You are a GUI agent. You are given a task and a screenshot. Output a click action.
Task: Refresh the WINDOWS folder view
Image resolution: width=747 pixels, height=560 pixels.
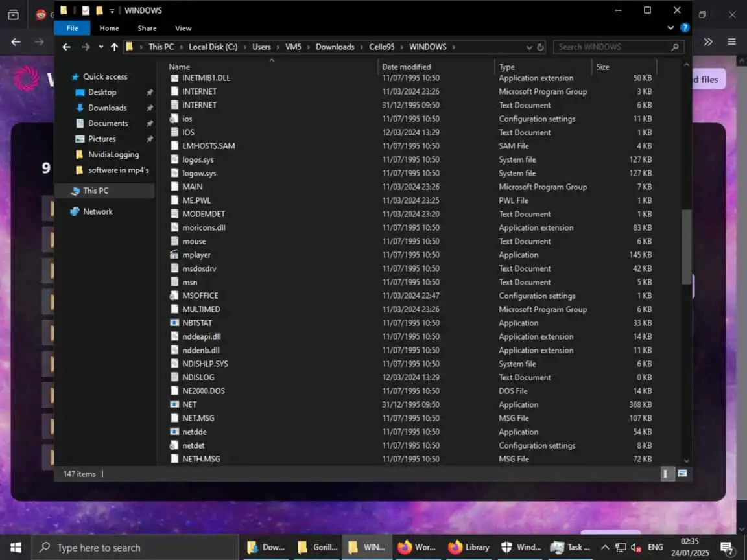(x=540, y=47)
